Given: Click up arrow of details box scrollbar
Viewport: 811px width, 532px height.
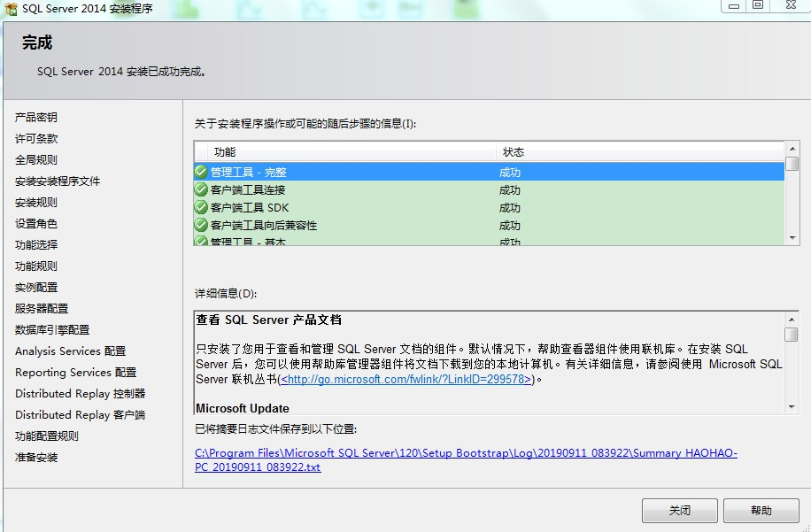Looking at the screenshot, I should click(792, 320).
